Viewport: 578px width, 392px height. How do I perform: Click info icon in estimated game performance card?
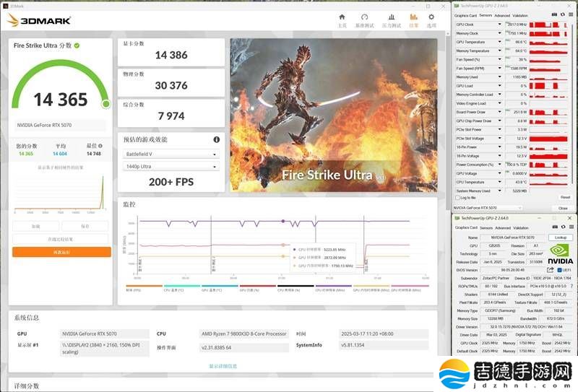[216, 139]
